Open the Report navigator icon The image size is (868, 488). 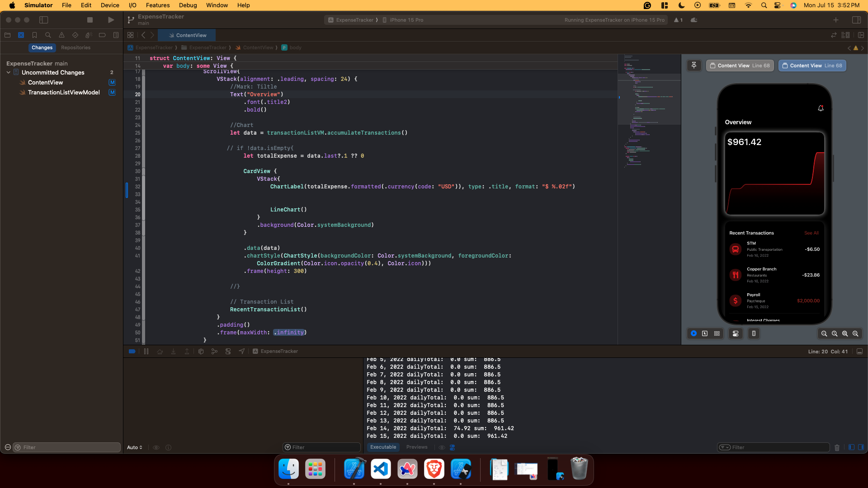[x=116, y=35]
